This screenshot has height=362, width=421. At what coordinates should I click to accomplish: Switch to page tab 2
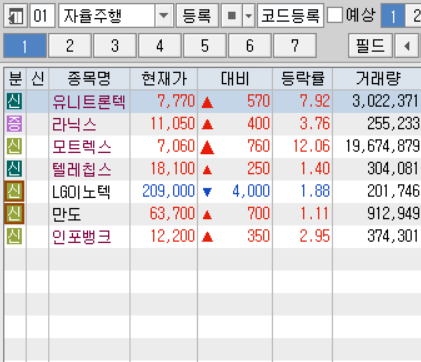[70, 46]
